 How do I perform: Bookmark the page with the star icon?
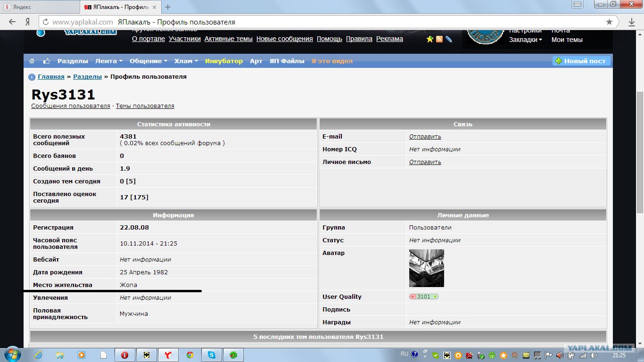(609, 22)
